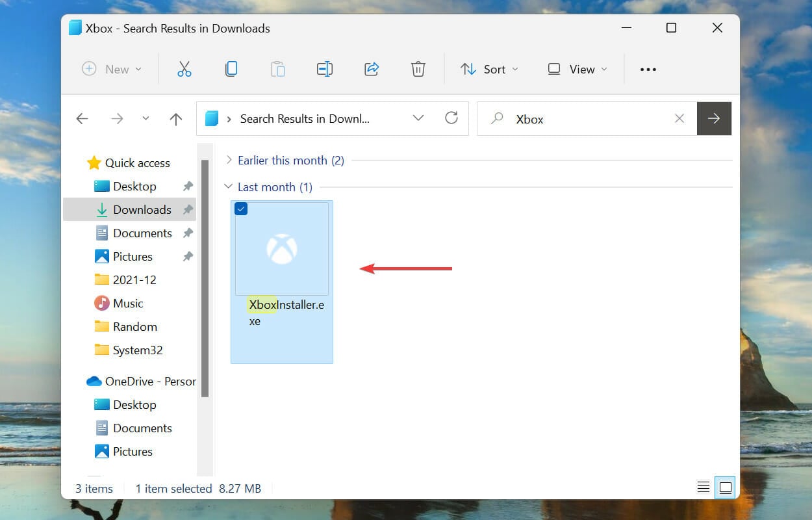Open the System32 folder
This screenshot has height=520, width=812.
(x=129, y=350)
